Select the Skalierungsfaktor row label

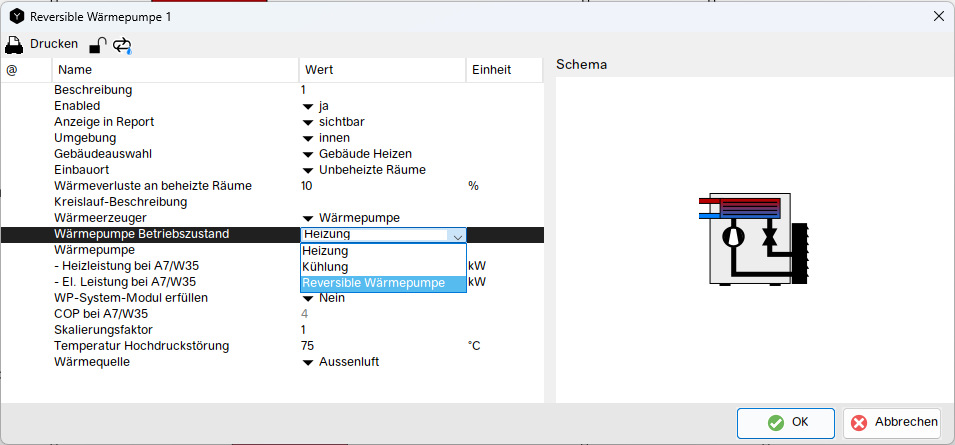point(104,330)
